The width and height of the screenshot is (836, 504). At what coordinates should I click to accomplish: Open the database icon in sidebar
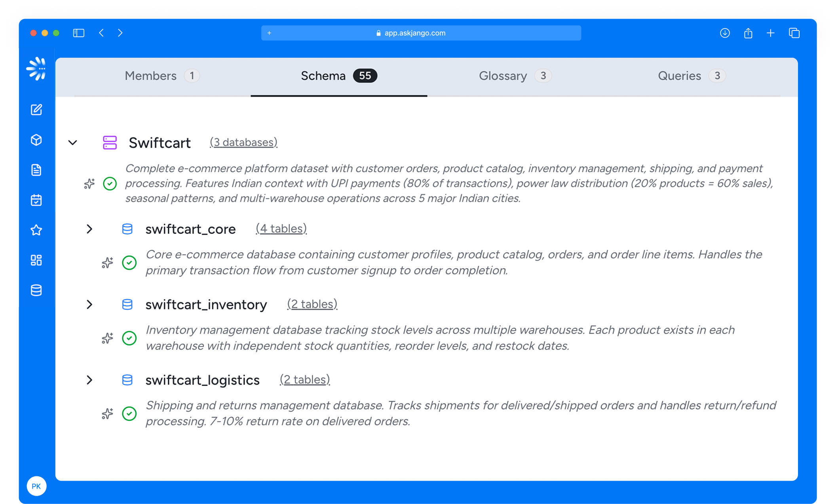coord(36,290)
